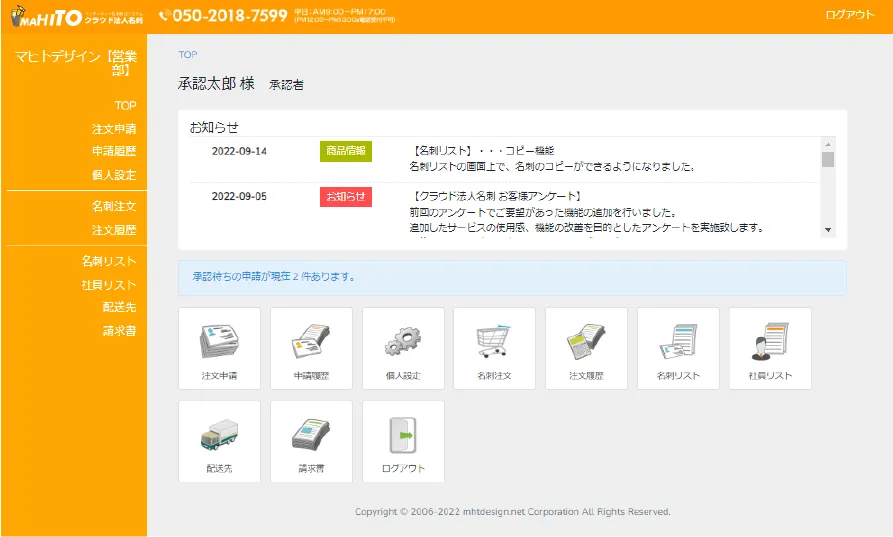Screen dimensions: 893x537
Task: Open the 注文履歴 calculator icon tile
Action: point(587,349)
